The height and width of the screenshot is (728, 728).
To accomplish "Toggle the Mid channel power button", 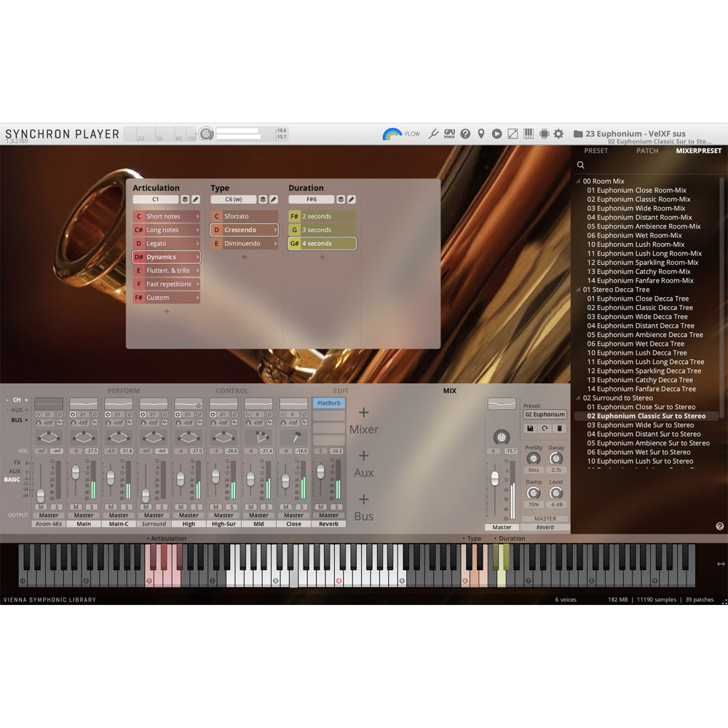I will click(x=248, y=415).
